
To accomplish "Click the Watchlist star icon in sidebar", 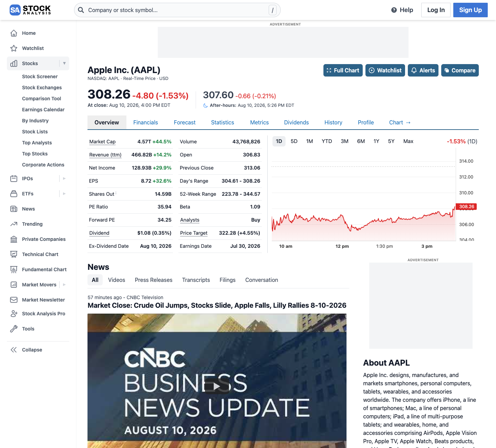I will click(14, 48).
